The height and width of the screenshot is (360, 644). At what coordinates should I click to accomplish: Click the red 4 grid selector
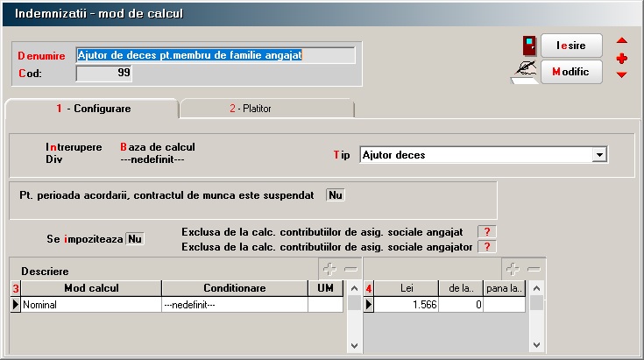[x=369, y=288]
